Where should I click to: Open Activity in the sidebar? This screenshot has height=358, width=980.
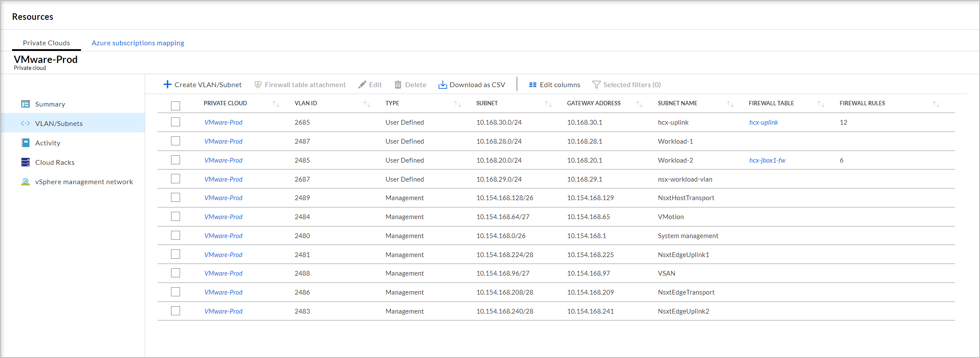48,143
